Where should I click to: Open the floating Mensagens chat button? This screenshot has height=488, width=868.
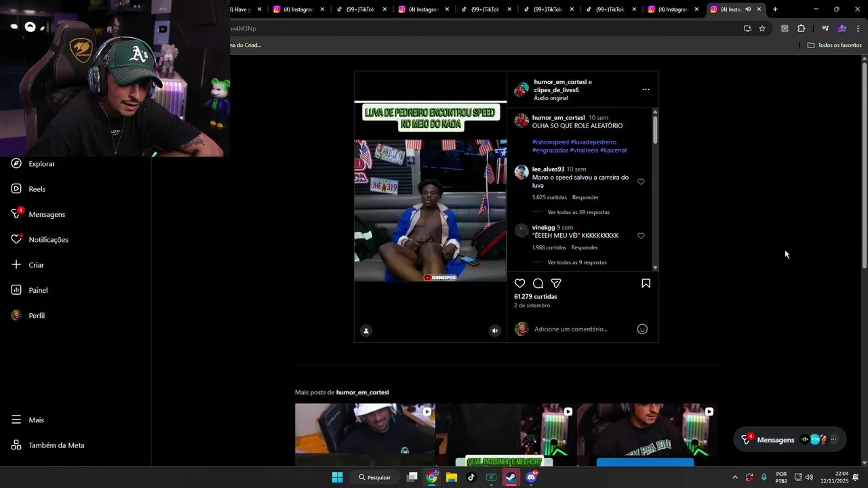coord(789,440)
